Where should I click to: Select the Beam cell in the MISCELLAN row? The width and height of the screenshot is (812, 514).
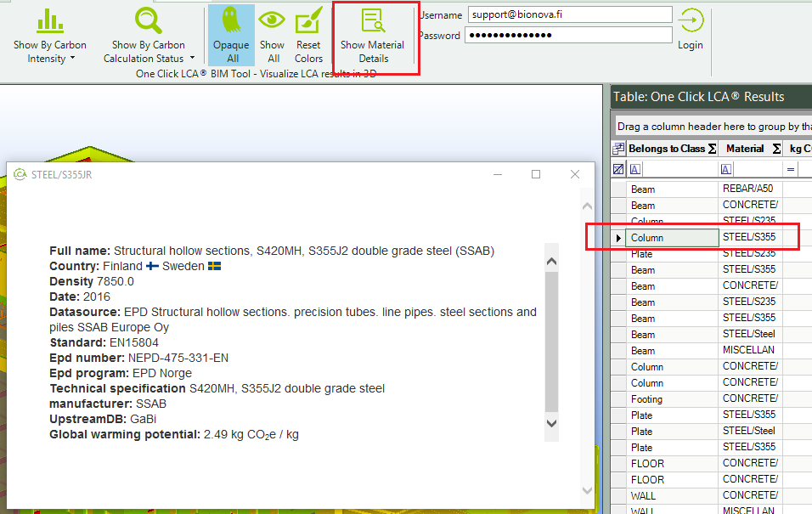[x=672, y=351]
